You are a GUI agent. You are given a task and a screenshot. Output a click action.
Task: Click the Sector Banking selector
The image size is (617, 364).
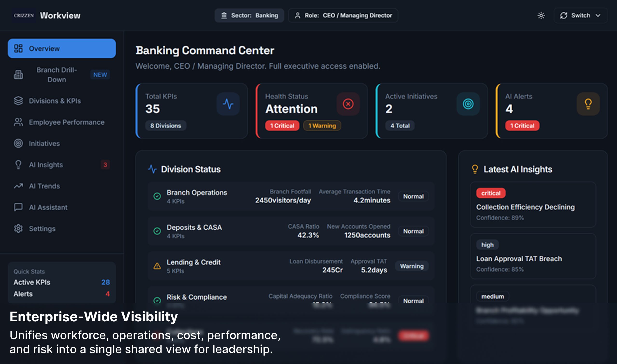pos(249,15)
